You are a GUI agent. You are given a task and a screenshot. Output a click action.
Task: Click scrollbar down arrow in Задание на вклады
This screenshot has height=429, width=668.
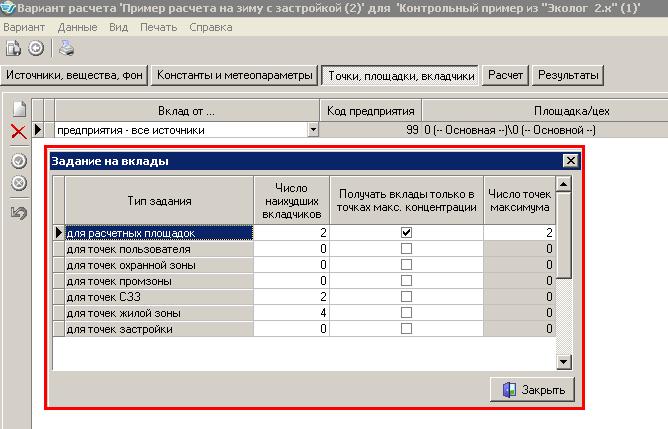[563, 362]
